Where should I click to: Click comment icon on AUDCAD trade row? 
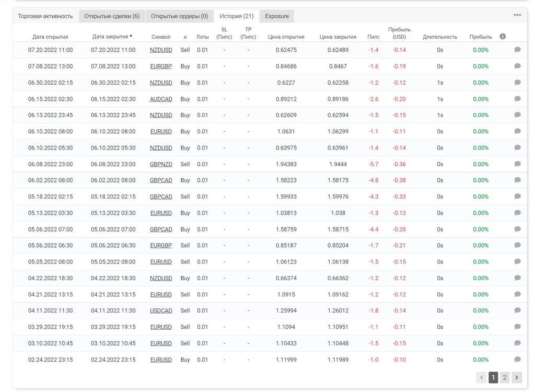point(517,99)
